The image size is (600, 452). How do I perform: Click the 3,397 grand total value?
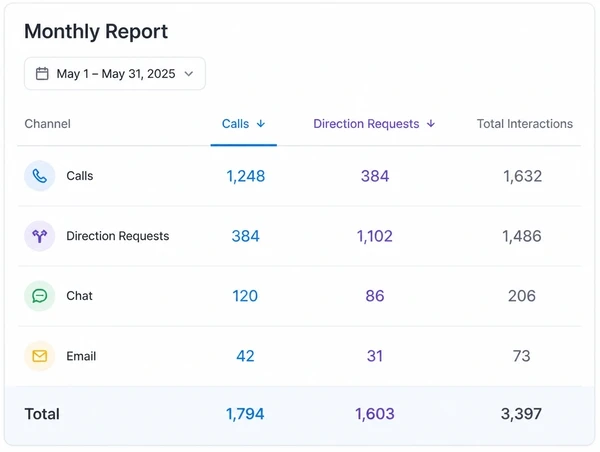pyautogui.click(x=521, y=414)
